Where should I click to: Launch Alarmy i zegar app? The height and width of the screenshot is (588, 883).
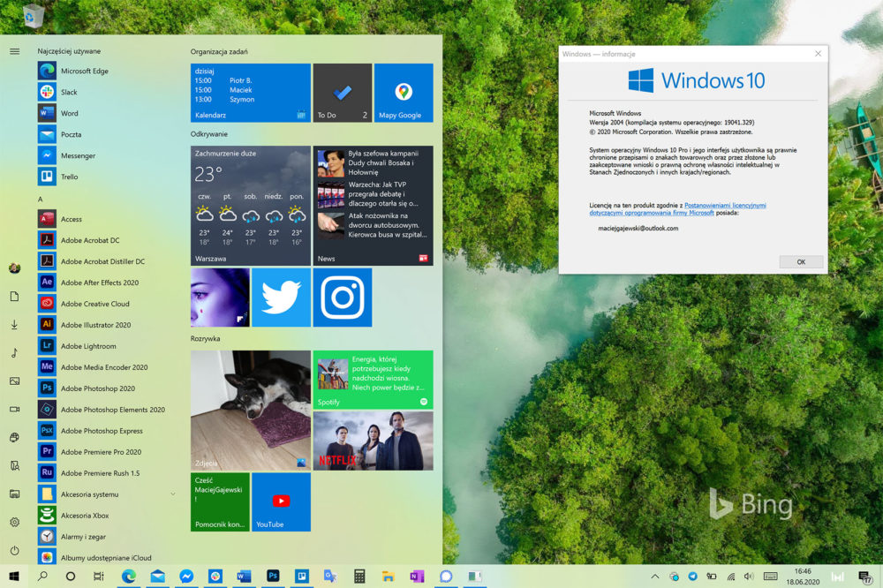click(x=107, y=537)
